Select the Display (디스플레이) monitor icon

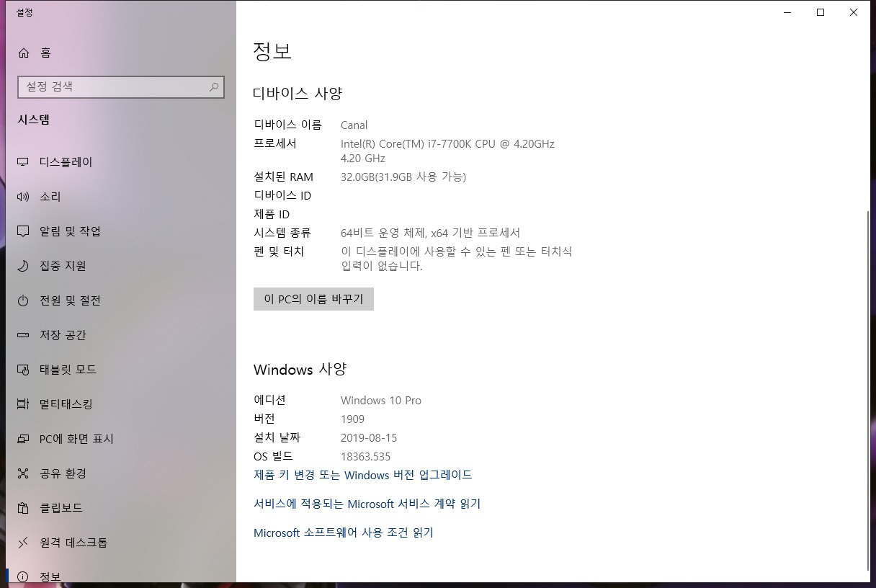tap(24, 162)
